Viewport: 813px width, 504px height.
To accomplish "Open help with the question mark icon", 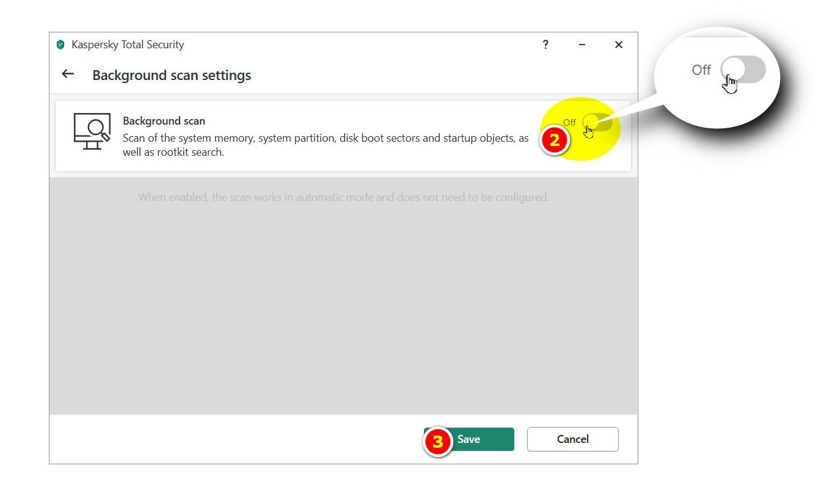I will tap(545, 45).
